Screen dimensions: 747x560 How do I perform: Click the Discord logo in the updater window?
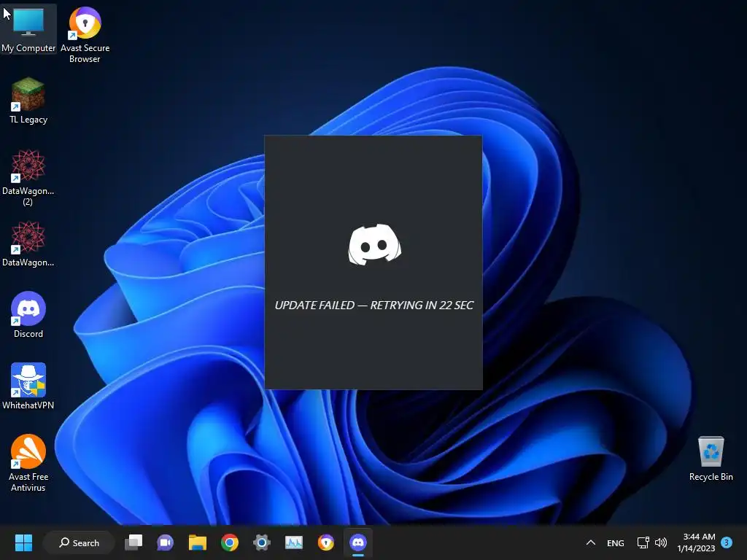tap(374, 244)
